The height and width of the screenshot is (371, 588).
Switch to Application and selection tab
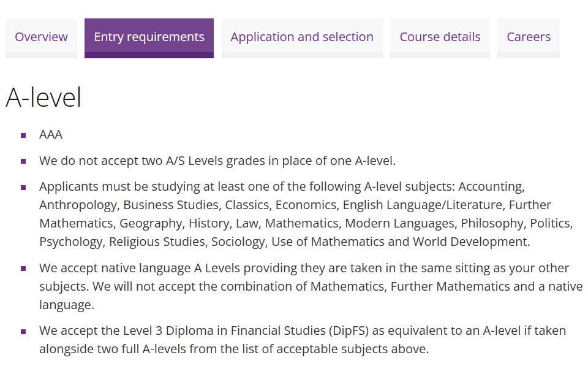302,38
